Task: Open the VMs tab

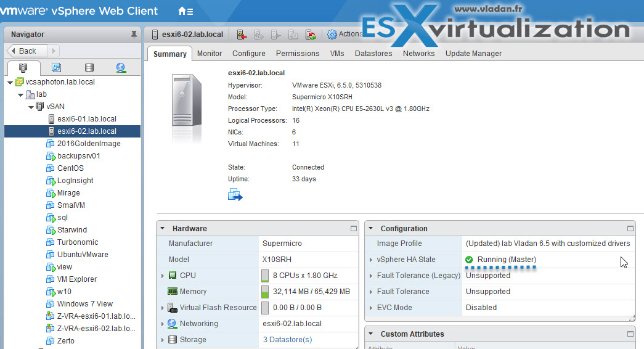Action: coord(337,54)
